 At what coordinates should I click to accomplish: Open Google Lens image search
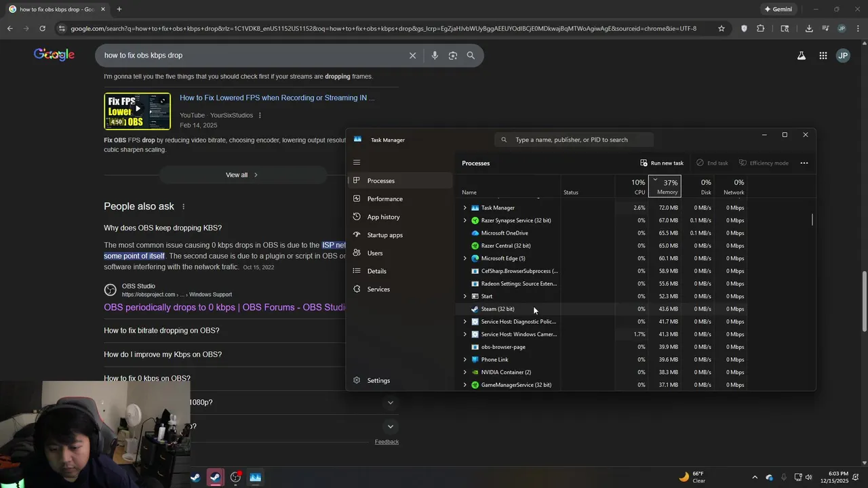pos(452,56)
